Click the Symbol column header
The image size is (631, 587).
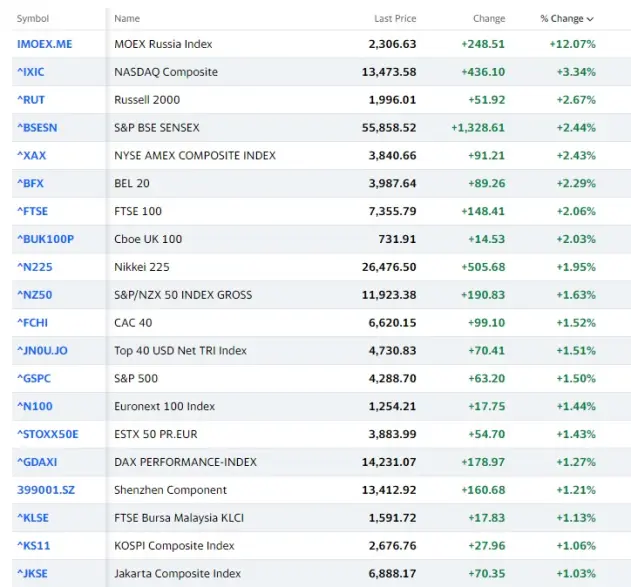33,19
